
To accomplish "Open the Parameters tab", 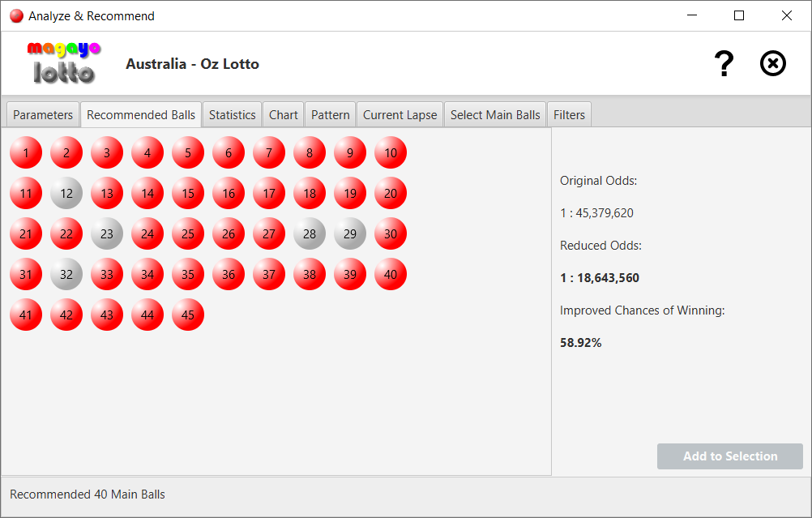I will [42, 114].
